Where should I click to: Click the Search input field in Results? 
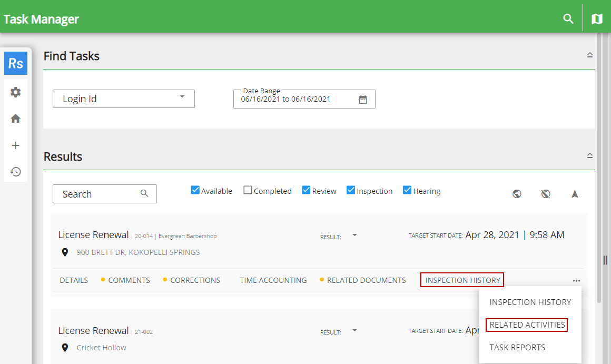point(99,194)
